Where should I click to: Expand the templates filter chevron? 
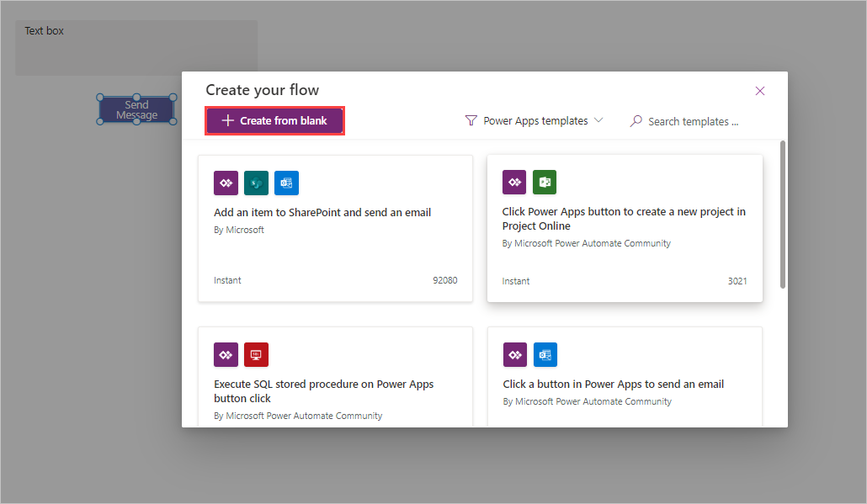pos(599,120)
